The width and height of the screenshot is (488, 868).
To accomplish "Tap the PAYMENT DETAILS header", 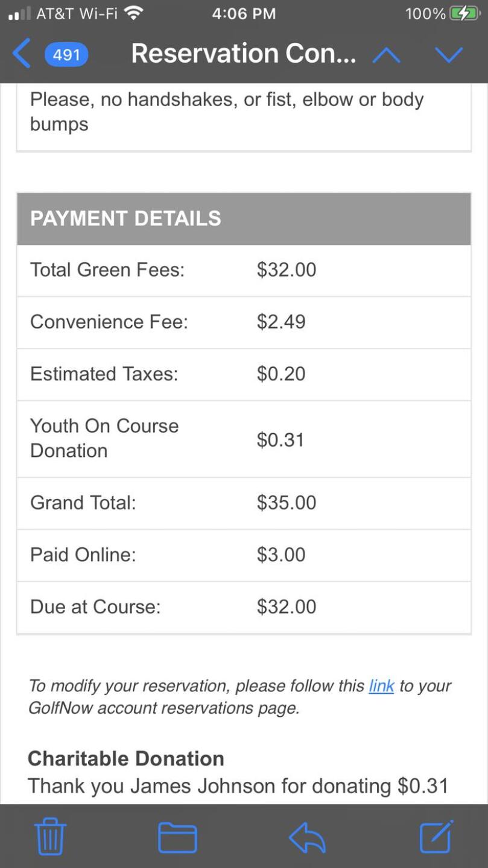I will tap(125, 218).
